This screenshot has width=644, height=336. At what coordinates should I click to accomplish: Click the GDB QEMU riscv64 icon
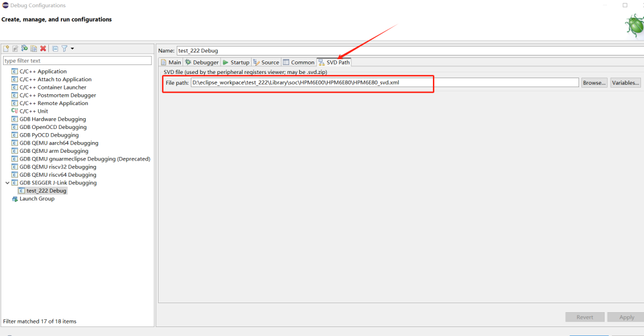click(x=15, y=175)
